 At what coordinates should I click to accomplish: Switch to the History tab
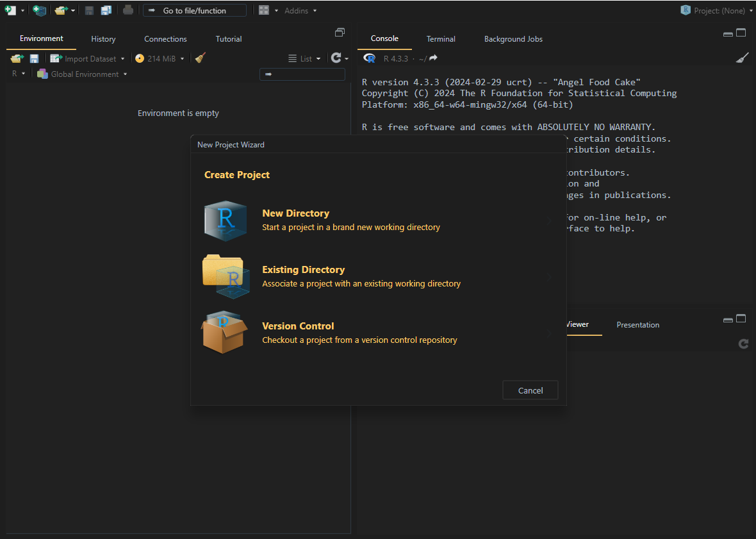[103, 39]
